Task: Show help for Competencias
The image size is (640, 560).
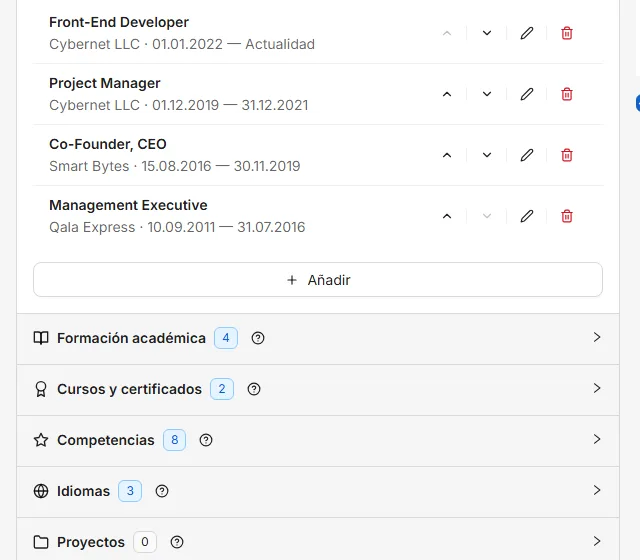Action: tap(206, 440)
